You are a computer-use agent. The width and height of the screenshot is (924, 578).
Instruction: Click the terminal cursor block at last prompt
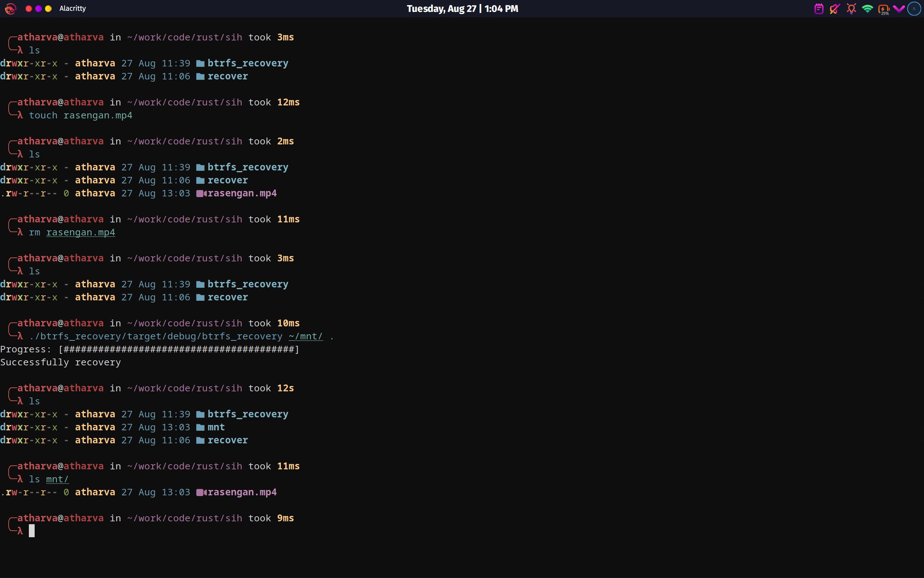[32, 531]
